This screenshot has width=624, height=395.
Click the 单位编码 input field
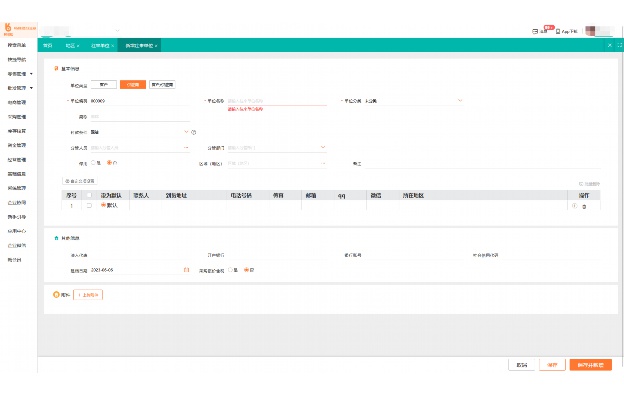pyautogui.click(x=140, y=101)
